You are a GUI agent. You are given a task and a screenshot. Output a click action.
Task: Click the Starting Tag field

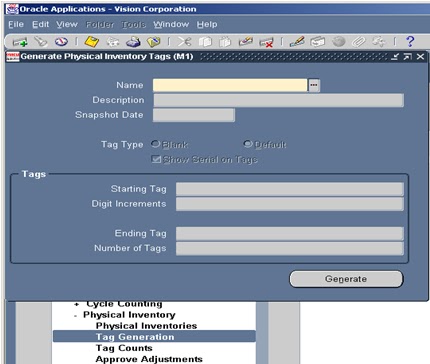click(290, 189)
